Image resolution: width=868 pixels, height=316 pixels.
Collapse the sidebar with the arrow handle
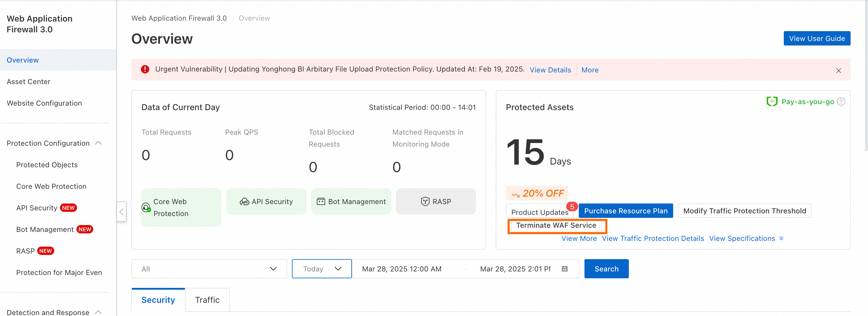(x=121, y=211)
